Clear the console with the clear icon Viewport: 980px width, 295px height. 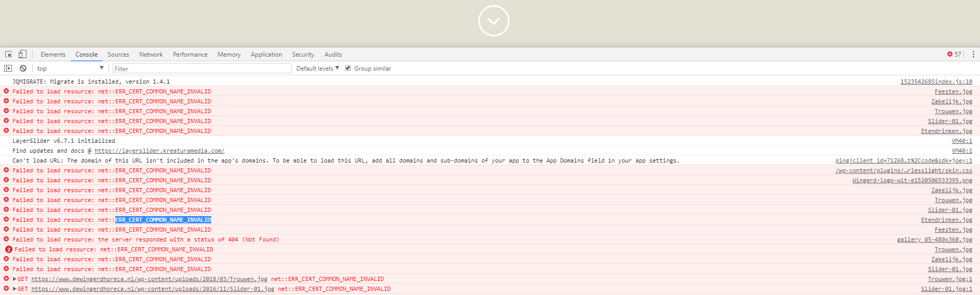[x=23, y=69]
